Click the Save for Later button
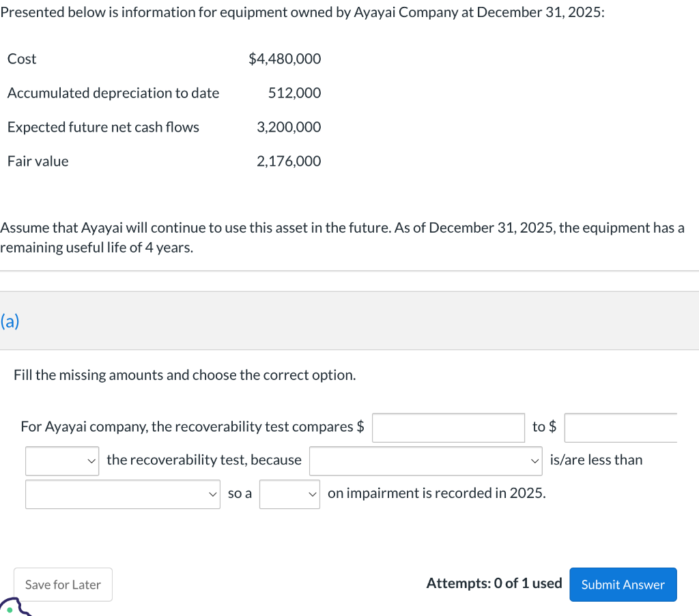Screen dimensions: 699x616 coord(63,585)
